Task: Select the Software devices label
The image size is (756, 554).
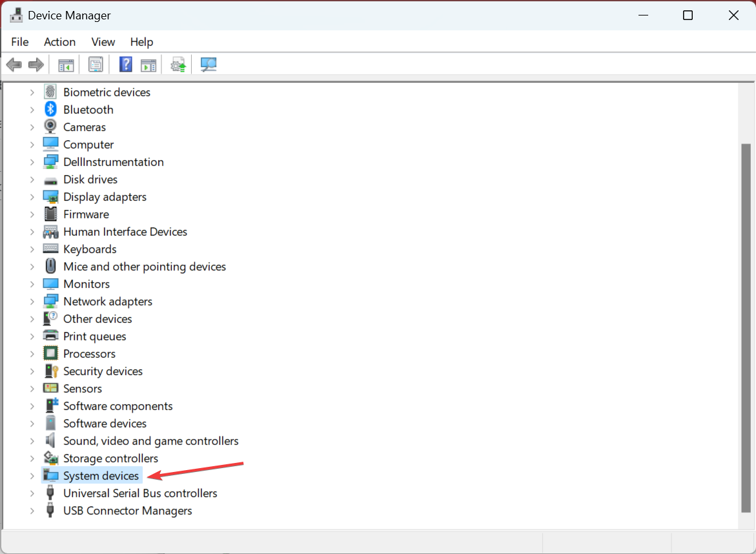Action: [105, 424]
